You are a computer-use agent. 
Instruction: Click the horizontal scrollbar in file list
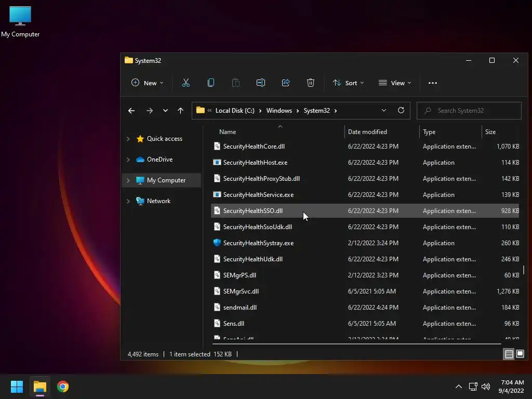click(356, 344)
